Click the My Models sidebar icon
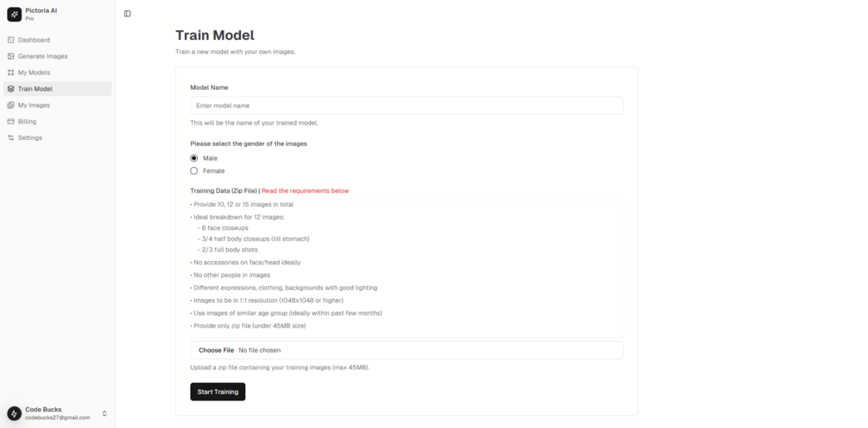 pos(10,73)
